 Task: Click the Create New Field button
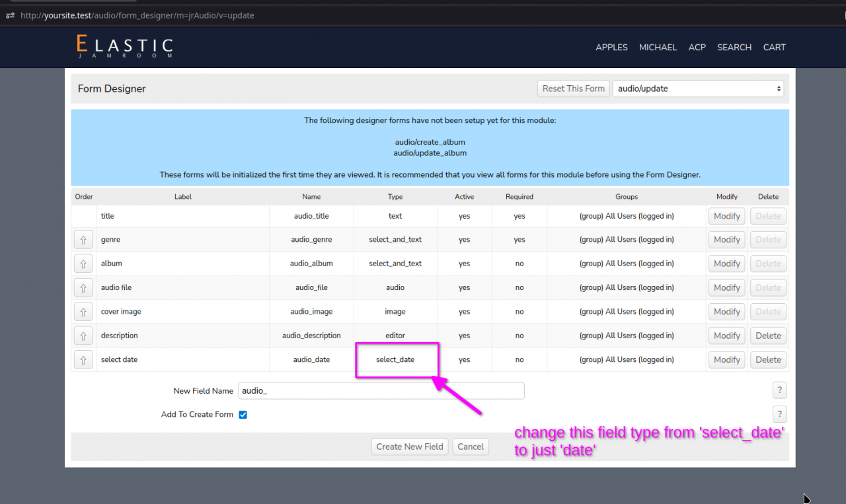tap(410, 447)
